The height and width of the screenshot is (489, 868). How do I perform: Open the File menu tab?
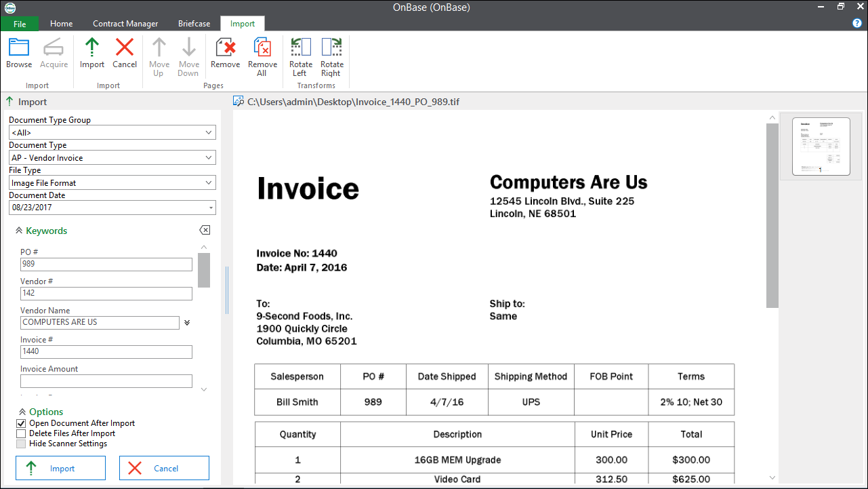(x=20, y=24)
